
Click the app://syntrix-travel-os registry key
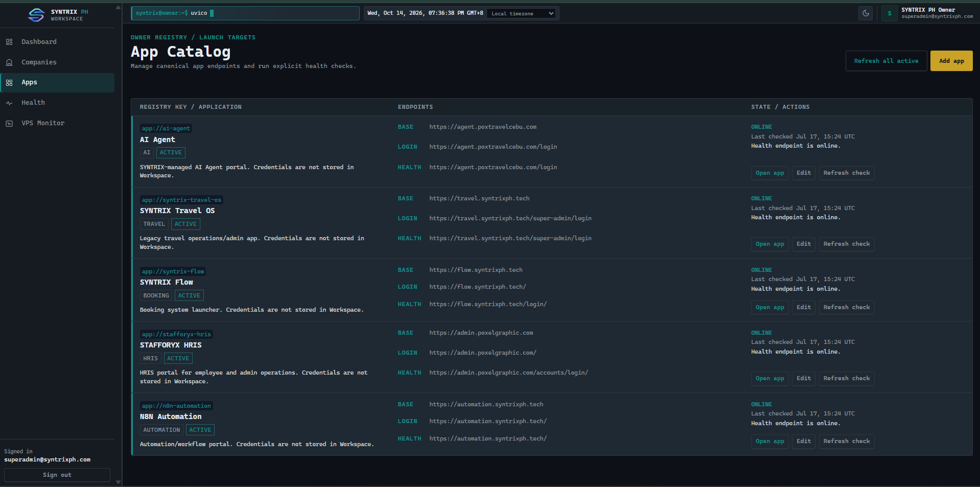(181, 200)
